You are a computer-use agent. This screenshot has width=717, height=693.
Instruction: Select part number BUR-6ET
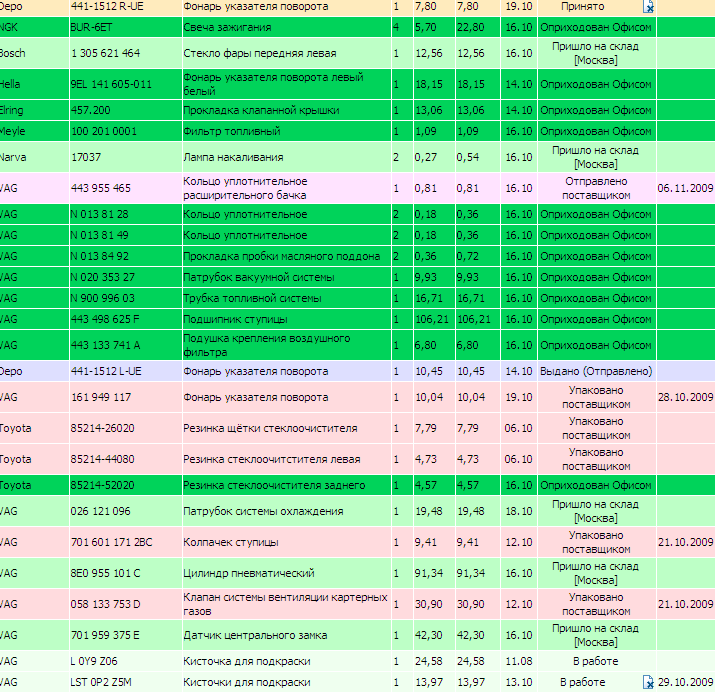(91, 27)
